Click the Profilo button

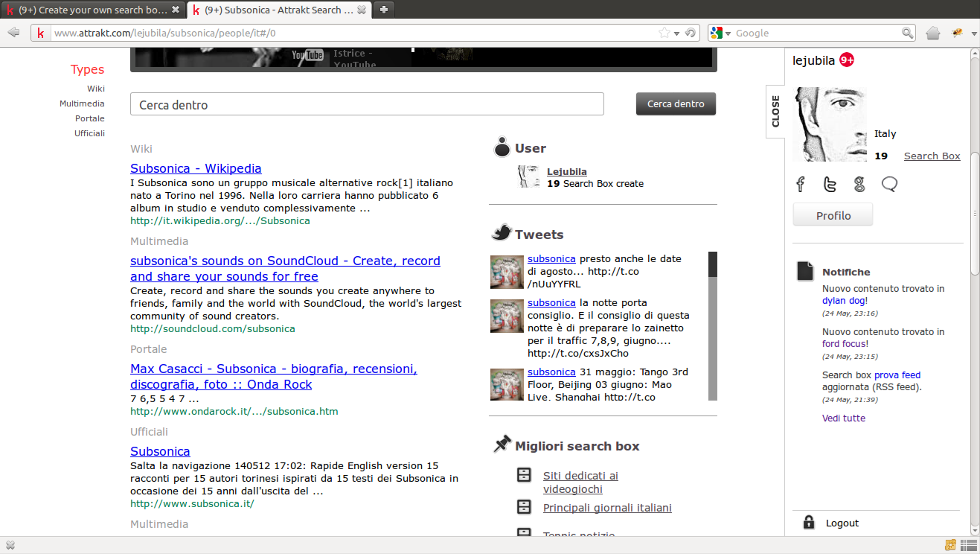pos(833,215)
